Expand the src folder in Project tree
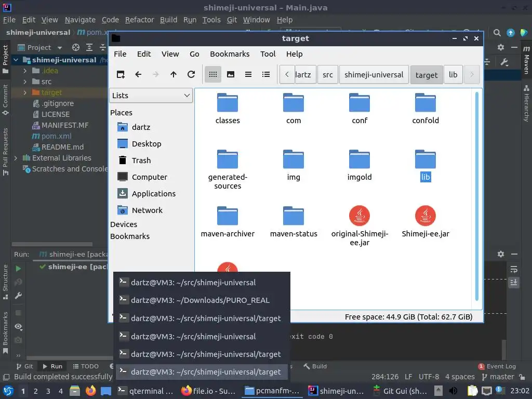The height and width of the screenshot is (399, 532). (x=25, y=82)
